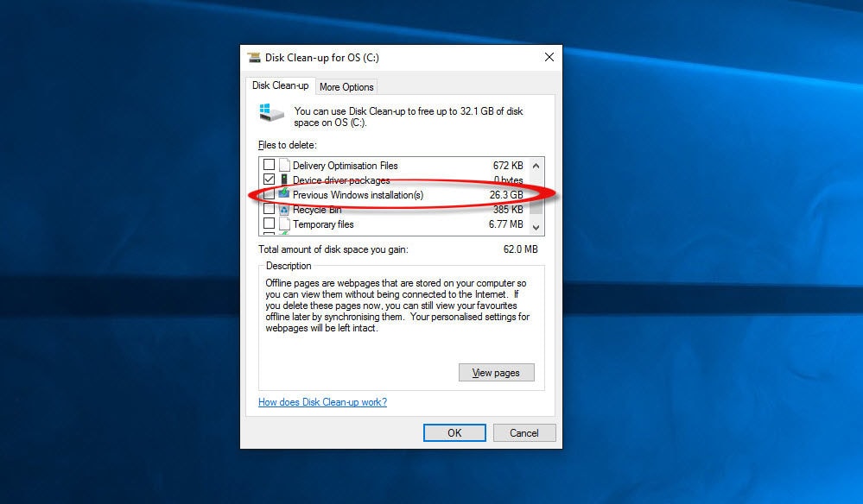863x504 pixels.
Task: Select the Temporary files page icon
Action: pos(284,224)
